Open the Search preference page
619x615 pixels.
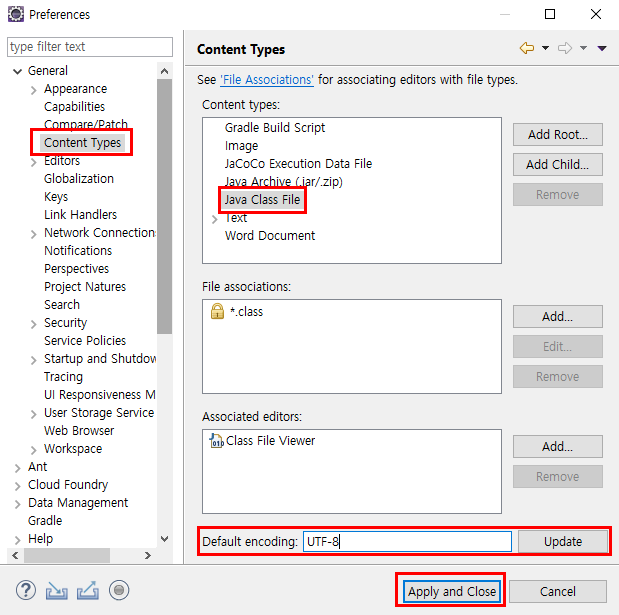(62, 304)
